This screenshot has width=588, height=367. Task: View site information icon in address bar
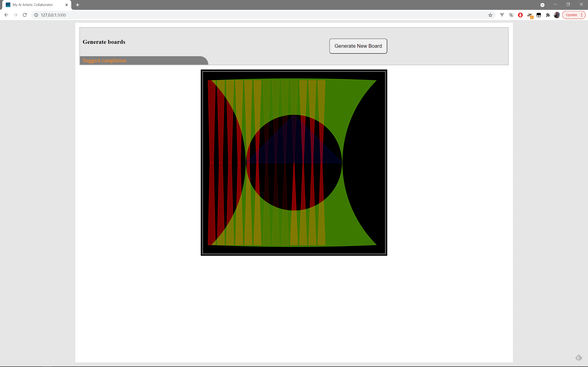click(x=36, y=15)
